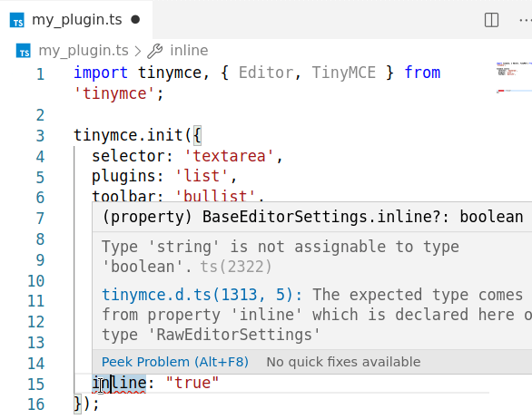Click the wrench property icon in breadcrumb
This screenshot has width=532, height=419.
click(x=155, y=51)
